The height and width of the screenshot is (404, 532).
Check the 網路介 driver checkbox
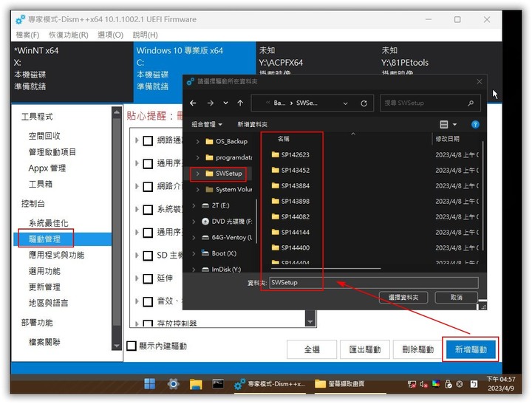[x=148, y=187]
